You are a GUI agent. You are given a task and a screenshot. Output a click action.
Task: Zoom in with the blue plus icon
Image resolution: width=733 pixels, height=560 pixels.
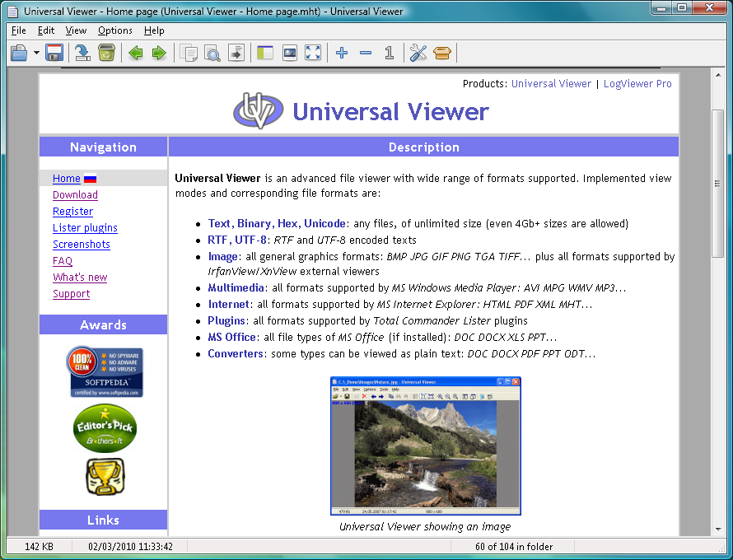tap(342, 53)
